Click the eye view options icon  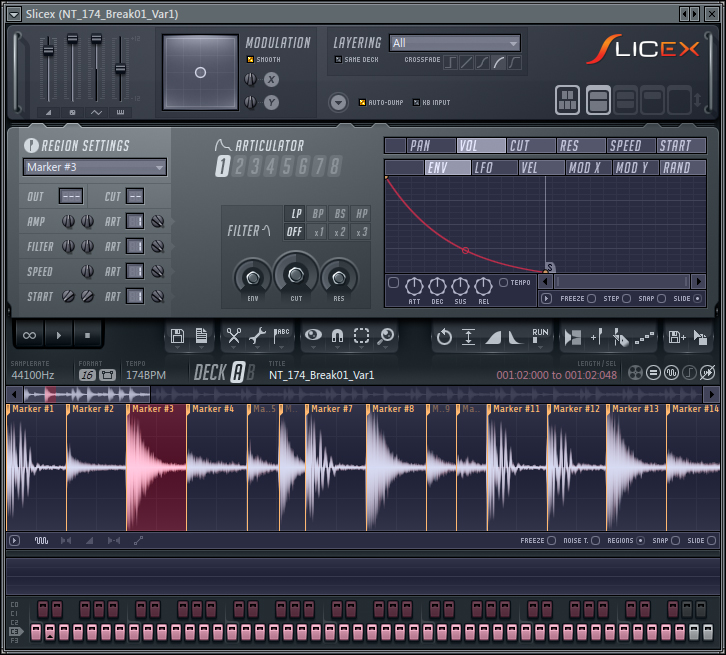tap(313, 335)
